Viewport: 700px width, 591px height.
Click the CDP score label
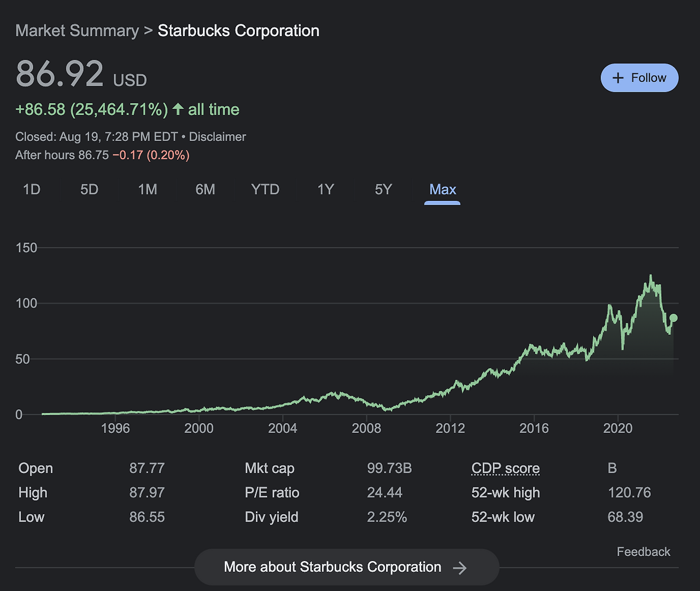505,468
